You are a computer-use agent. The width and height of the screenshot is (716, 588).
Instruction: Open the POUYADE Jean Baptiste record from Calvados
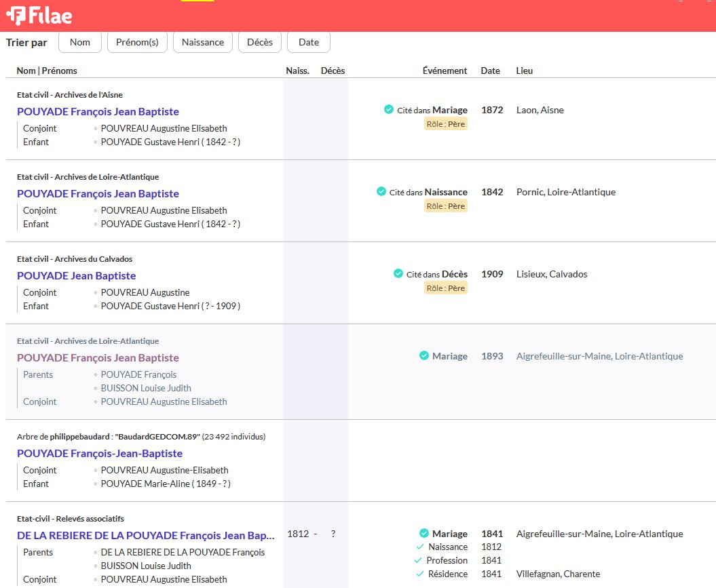[x=76, y=276]
